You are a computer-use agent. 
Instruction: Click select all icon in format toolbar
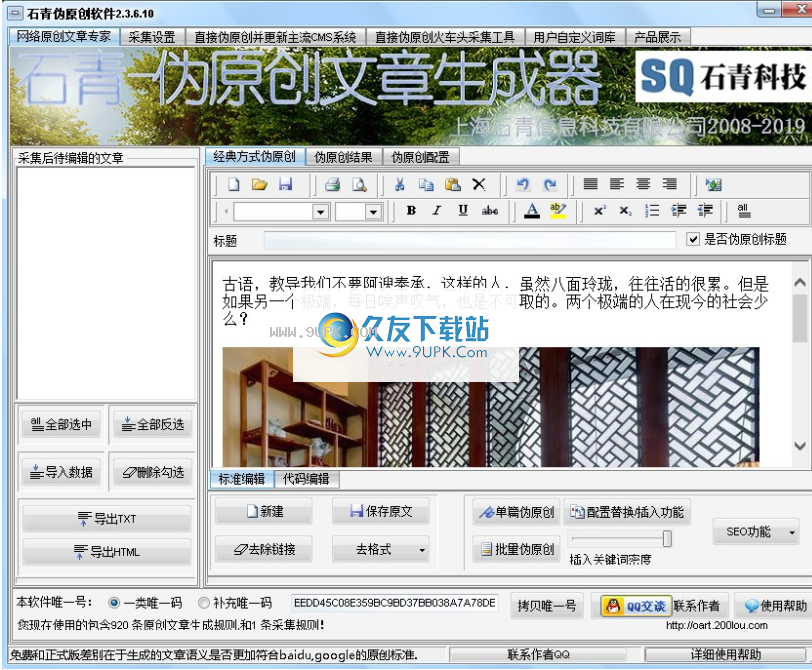click(743, 210)
